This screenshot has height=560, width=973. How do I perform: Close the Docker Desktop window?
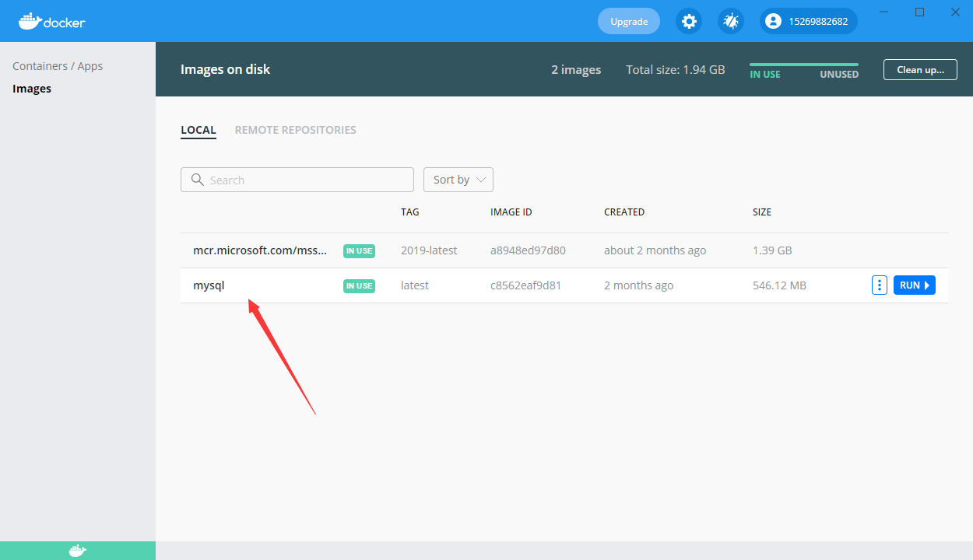(956, 12)
